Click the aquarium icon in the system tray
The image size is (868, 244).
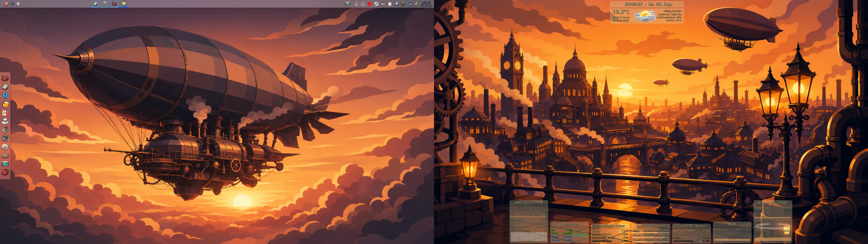point(348,4)
